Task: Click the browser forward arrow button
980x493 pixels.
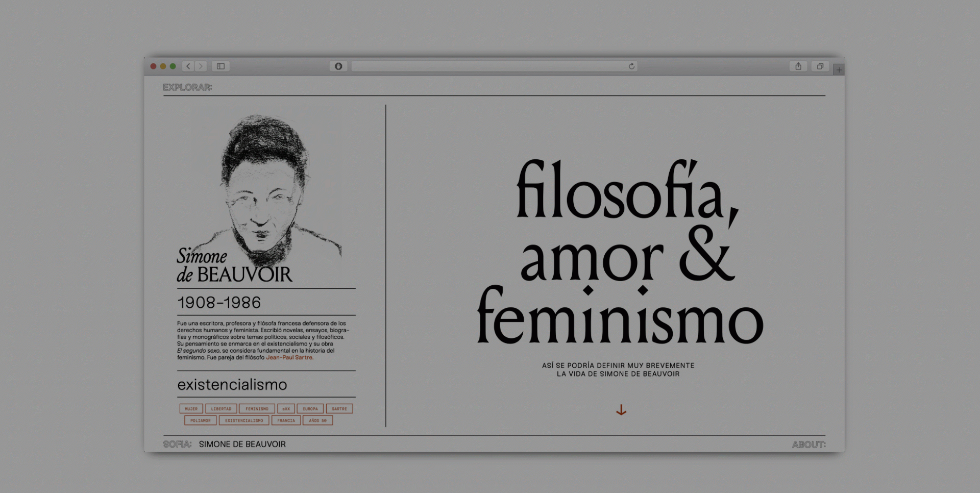Action: [x=201, y=66]
